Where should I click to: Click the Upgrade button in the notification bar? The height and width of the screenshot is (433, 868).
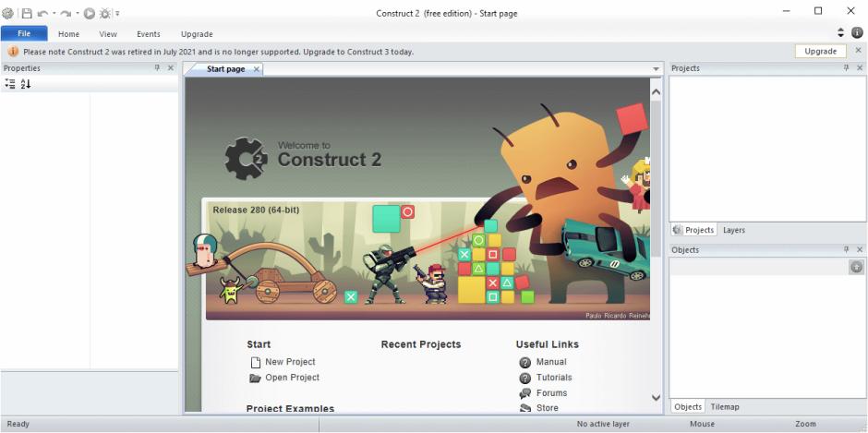click(820, 51)
